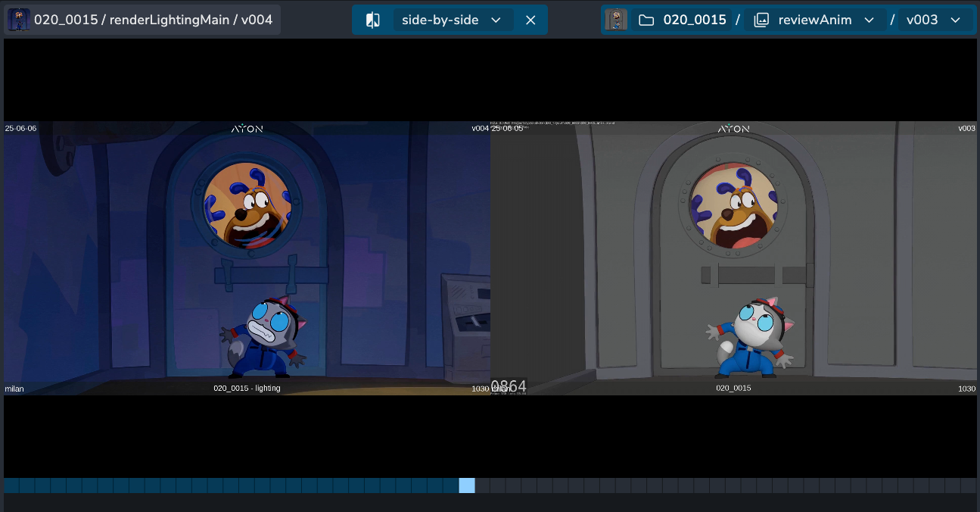The image size is (980, 512).
Task: Expand the reviewAnim product dropdown
Action: [x=869, y=20]
